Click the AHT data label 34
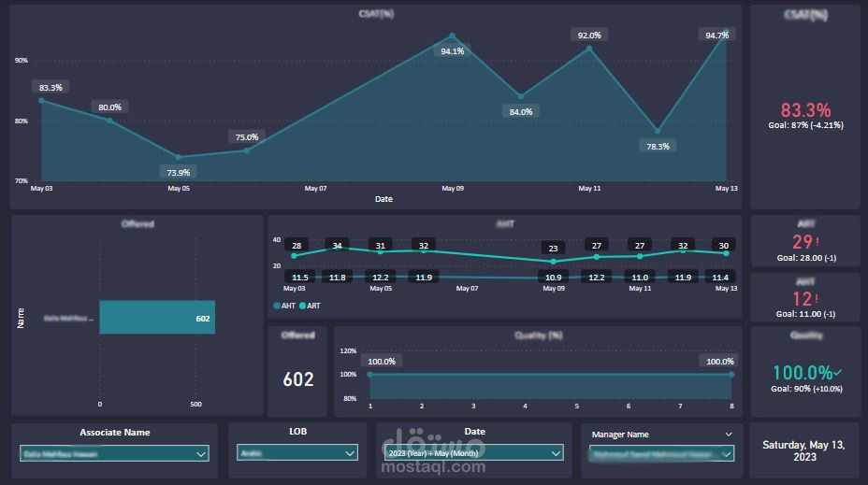Viewport: 868px width, 485px height. click(337, 246)
